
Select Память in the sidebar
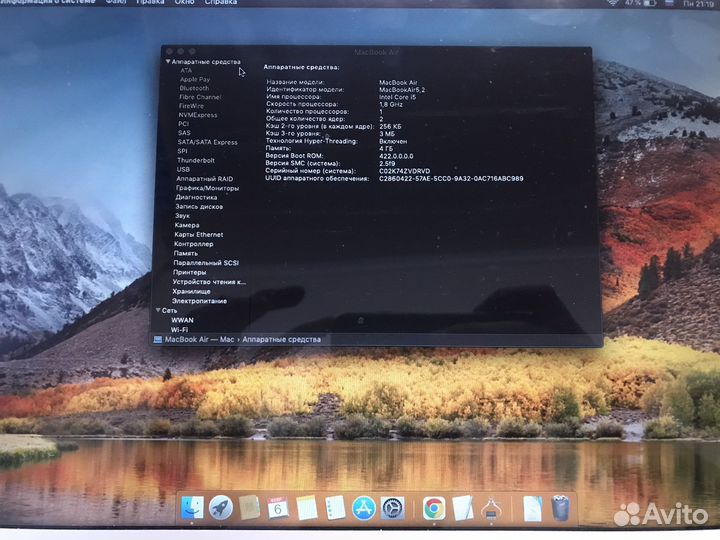[x=186, y=253]
